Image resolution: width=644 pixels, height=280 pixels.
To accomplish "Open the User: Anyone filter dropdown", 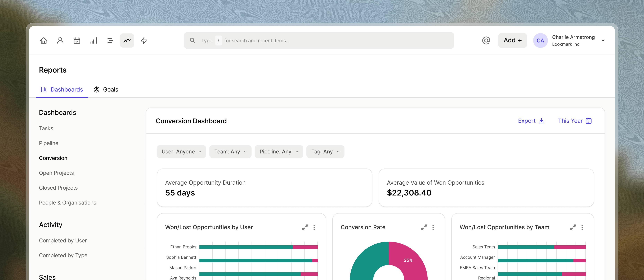I will point(181,151).
